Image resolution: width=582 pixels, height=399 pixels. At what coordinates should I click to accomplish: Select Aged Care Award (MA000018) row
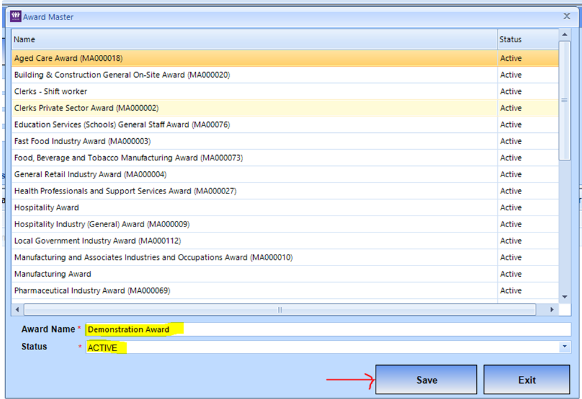tap(285, 58)
